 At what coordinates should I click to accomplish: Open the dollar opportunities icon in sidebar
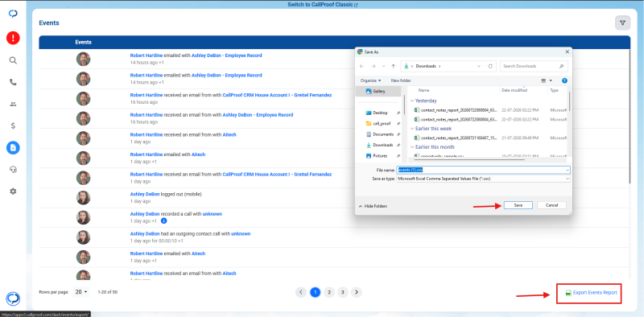click(x=13, y=126)
